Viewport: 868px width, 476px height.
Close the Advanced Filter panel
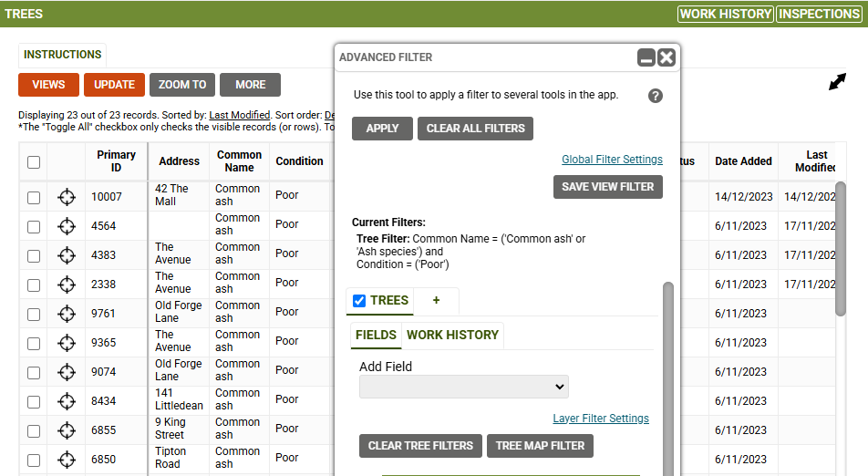click(x=666, y=57)
